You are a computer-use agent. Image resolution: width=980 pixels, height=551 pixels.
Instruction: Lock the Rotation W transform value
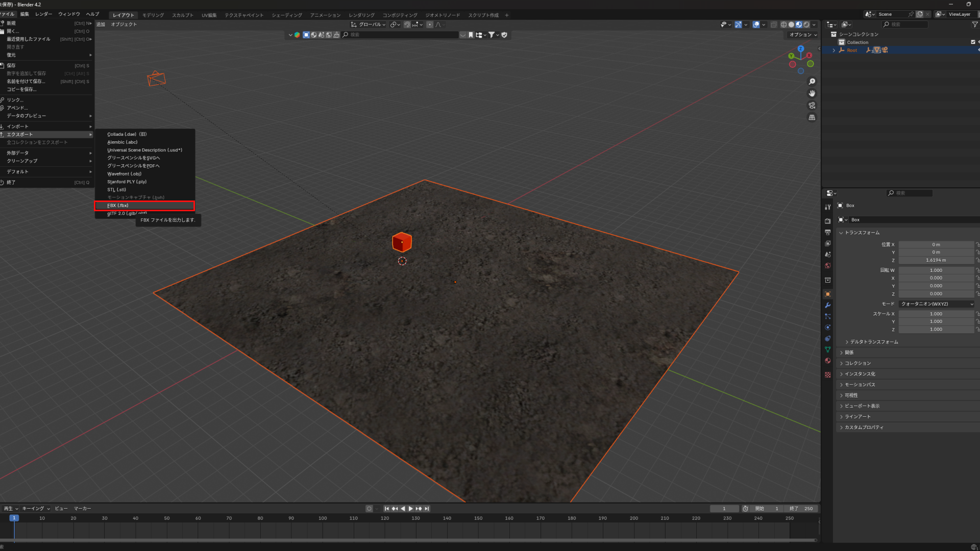click(x=977, y=270)
